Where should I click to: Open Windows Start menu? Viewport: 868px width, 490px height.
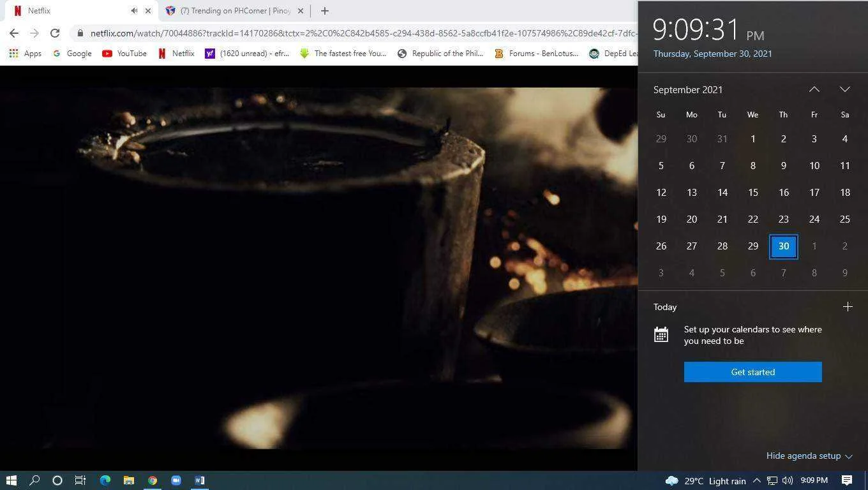coord(11,480)
